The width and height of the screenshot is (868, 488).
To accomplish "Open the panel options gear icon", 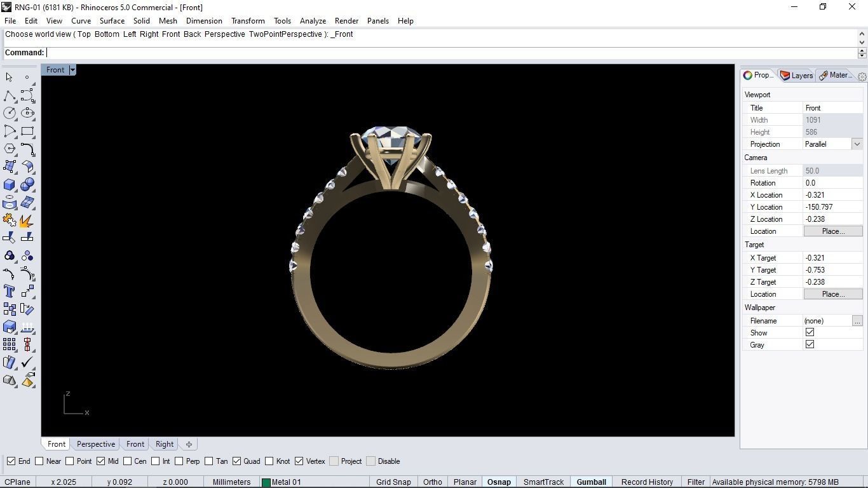I will [x=862, y=76].
